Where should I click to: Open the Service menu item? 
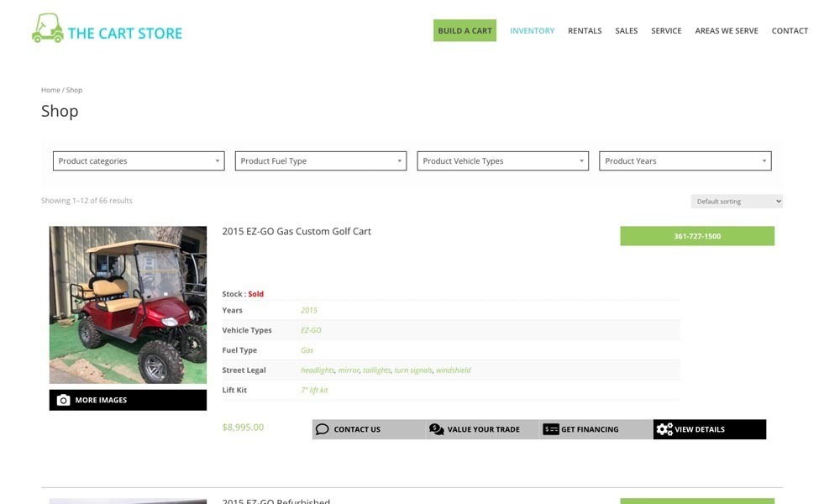(x=666, y=31)
